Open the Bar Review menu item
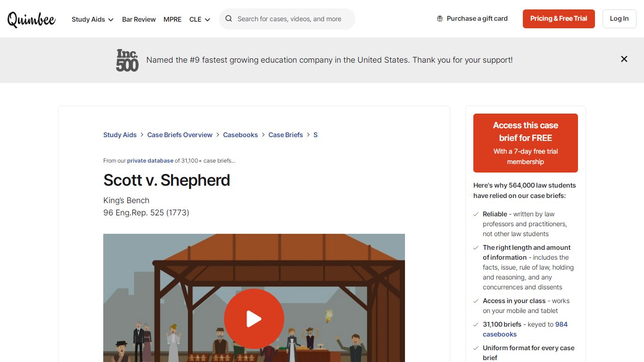Viewport: 644px width, 362px height. [x=139, y=19]
